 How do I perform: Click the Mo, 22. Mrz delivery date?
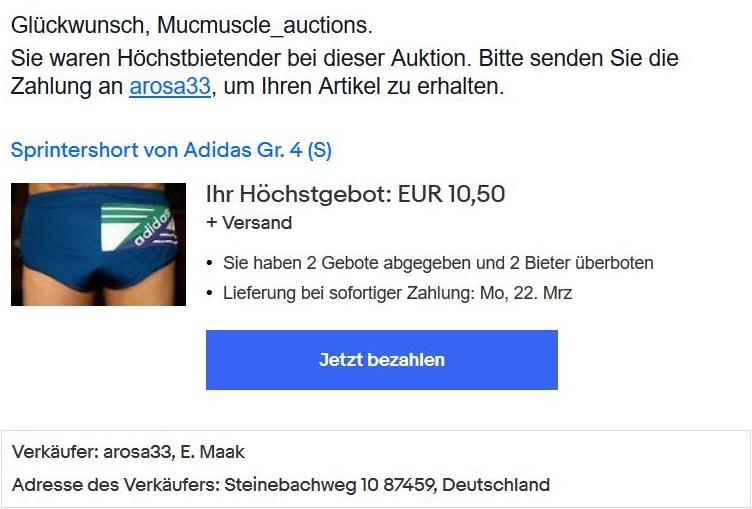pyautogui.click(x=526, y=293)
